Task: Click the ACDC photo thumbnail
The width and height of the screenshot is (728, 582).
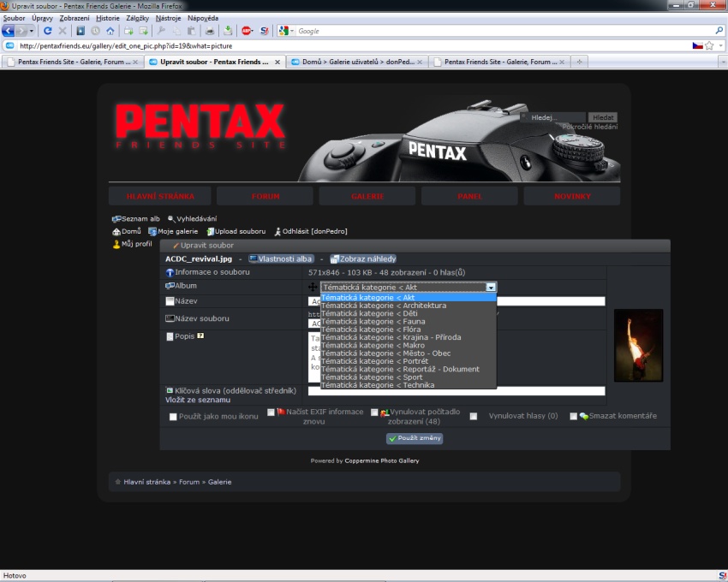Action: point(638,345)
